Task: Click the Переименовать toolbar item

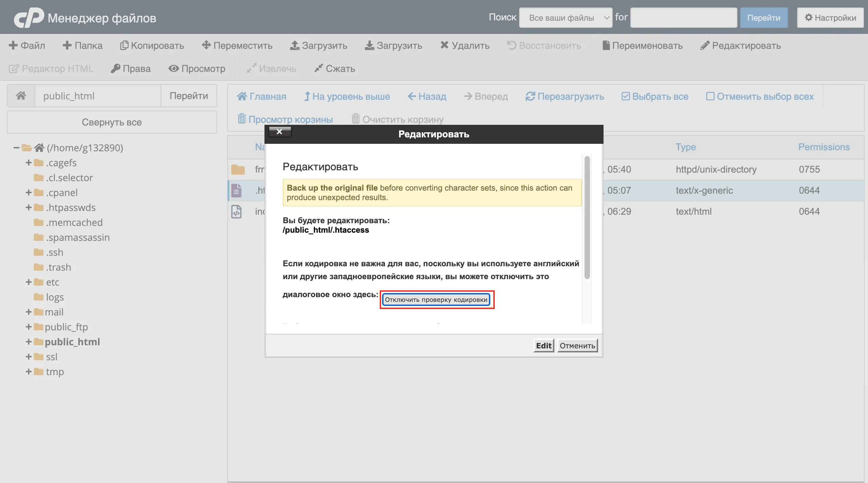Action: point(642,45)
